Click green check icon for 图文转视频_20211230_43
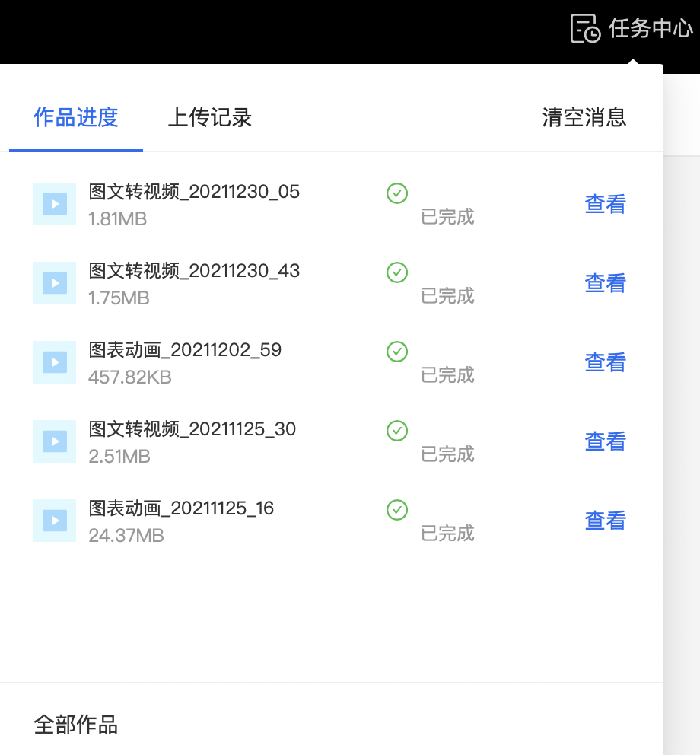Image resolution: width=700 pixels, height=755 pixels. point(397,272)
